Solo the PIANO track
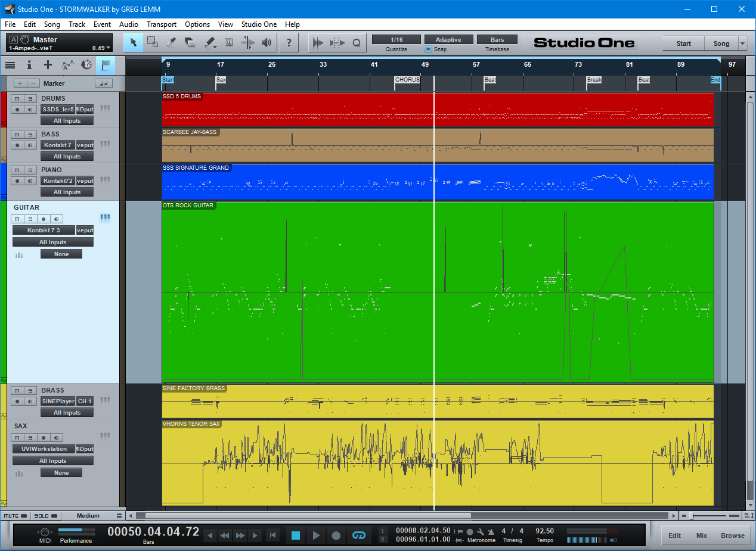The height and width of the screenshot is (551, 756). [30, 170]
